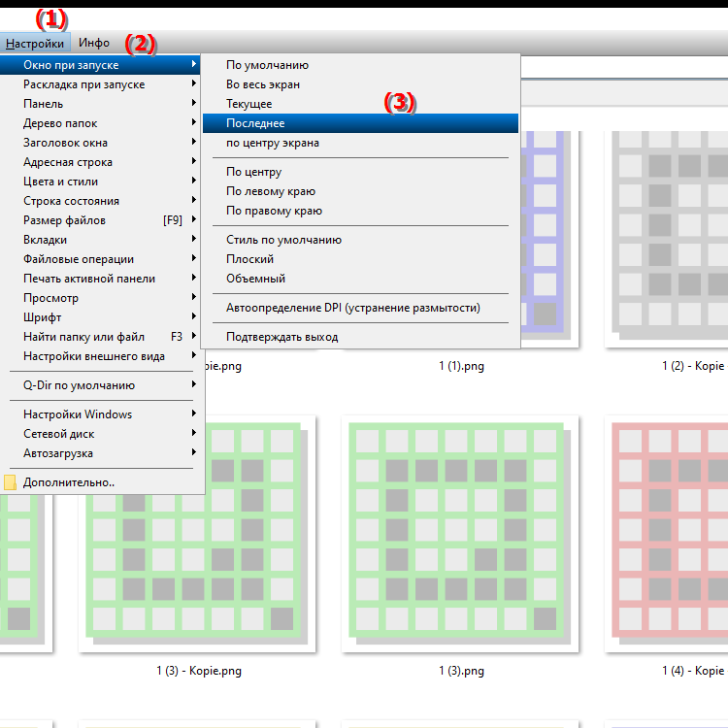Click the Дополнительно folder icon
The width and height of the screenshot is (728, 728).
(x=10, y=482)
